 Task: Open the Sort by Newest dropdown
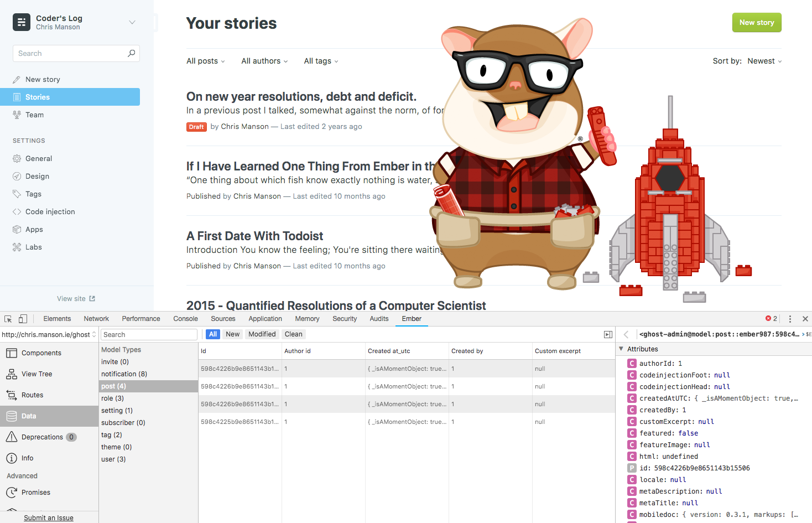click(764, 61)
